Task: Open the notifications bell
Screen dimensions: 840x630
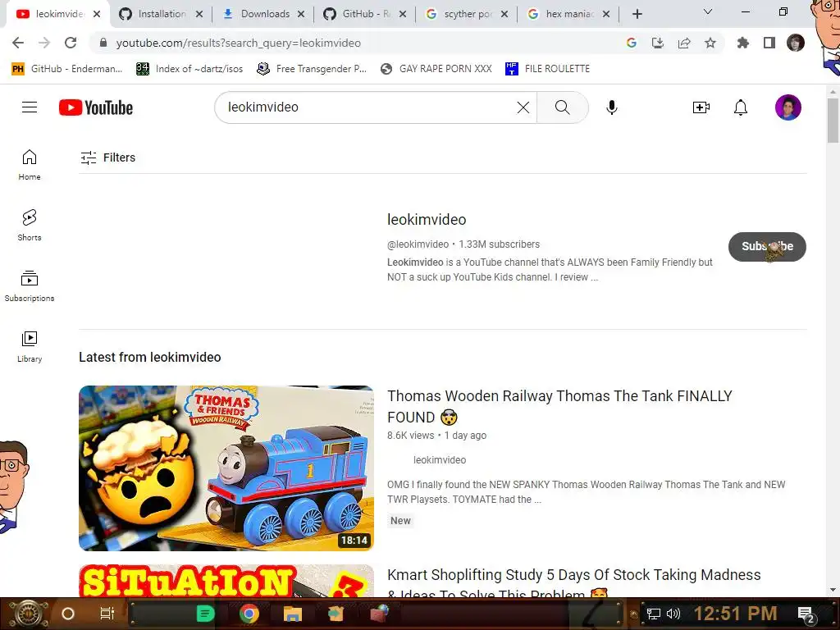Action: tap(741, 107)
